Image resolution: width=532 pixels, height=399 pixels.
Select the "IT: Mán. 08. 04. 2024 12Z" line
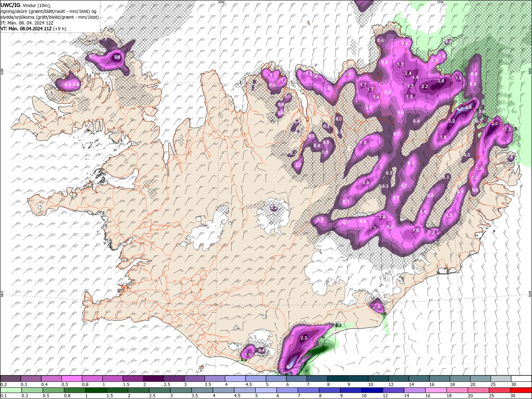point(27,23)
